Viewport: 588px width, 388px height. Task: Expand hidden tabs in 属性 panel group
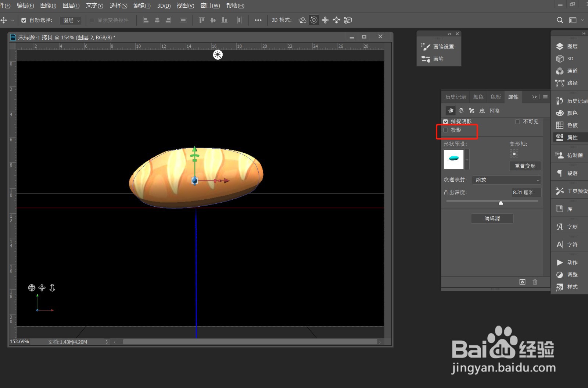click(x=534, y=97)
